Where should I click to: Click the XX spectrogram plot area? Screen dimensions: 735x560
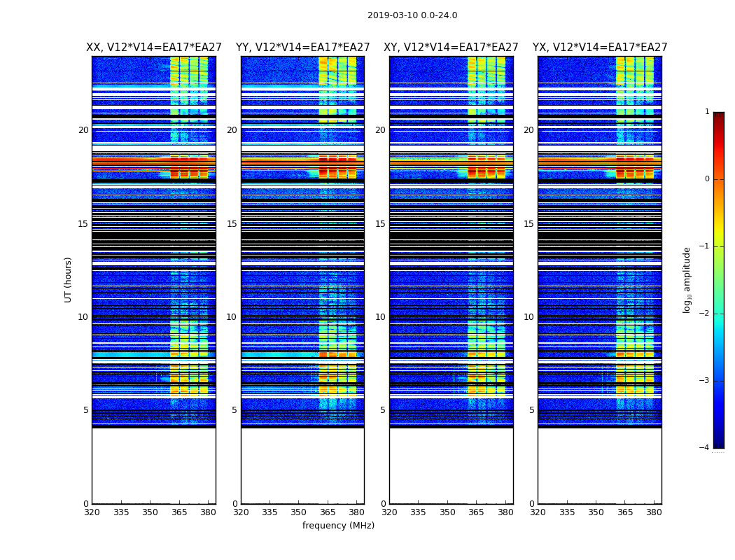[153, 280]
